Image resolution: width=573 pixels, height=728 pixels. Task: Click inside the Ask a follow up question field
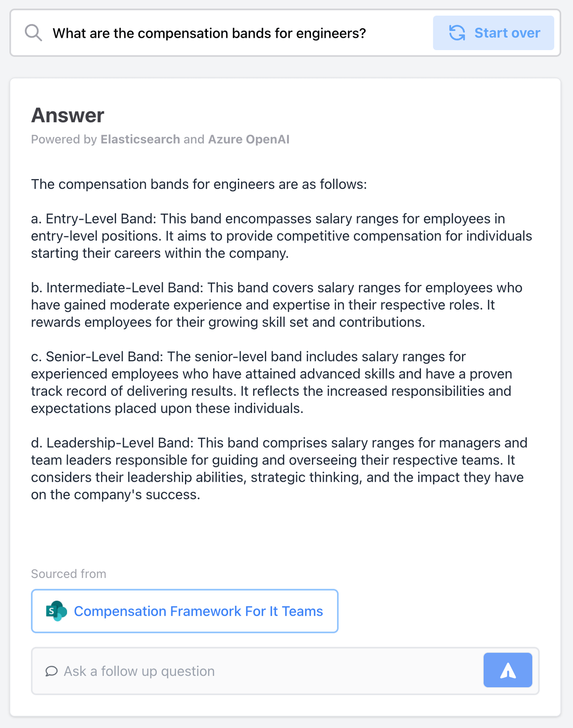(199, 671)
